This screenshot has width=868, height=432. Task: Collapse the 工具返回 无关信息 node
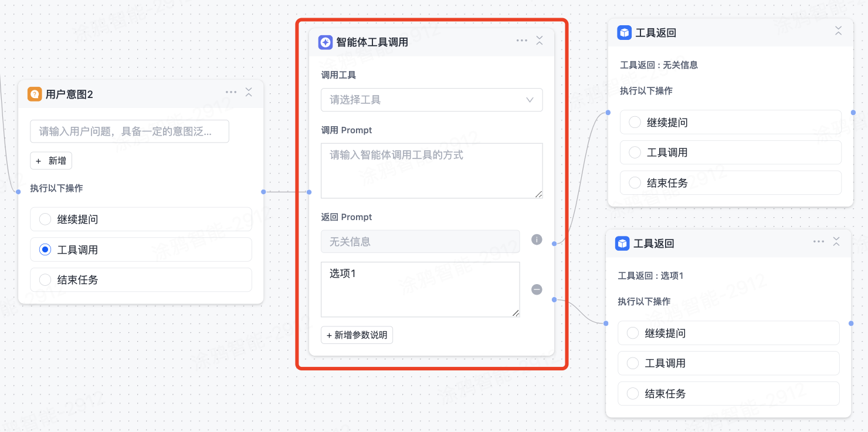pyautogui.click(x=839, y=31)
